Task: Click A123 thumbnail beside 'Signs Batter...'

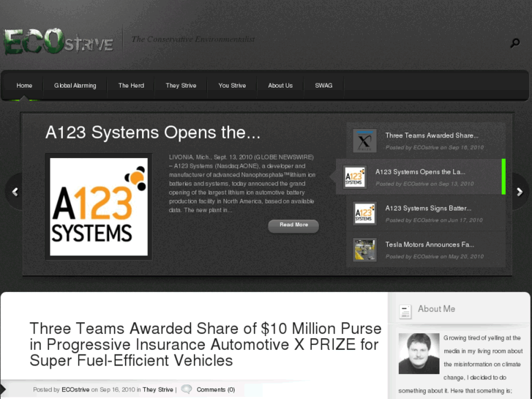Action: pyautogui.click(x=364, y=213)
